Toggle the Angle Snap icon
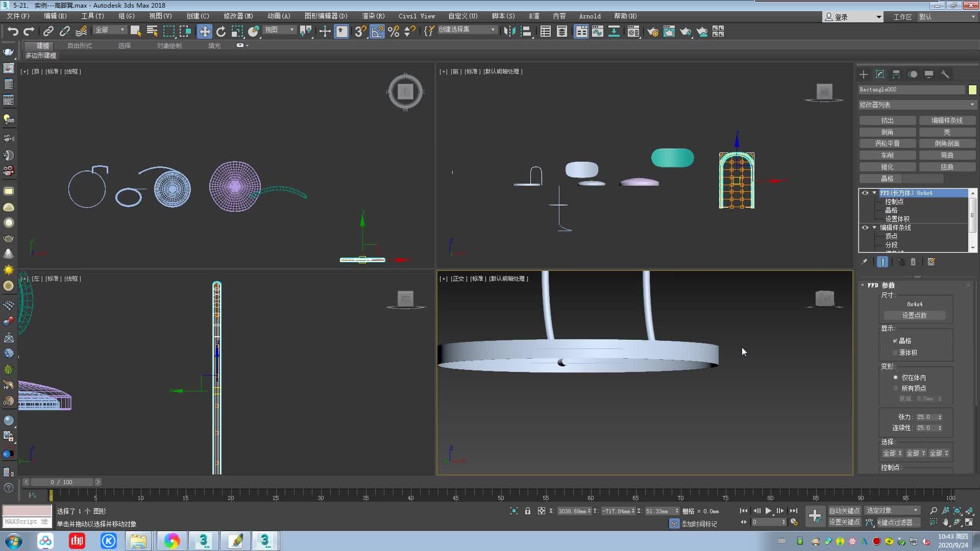The image size is (980, 551). click(x=377, y=32)
